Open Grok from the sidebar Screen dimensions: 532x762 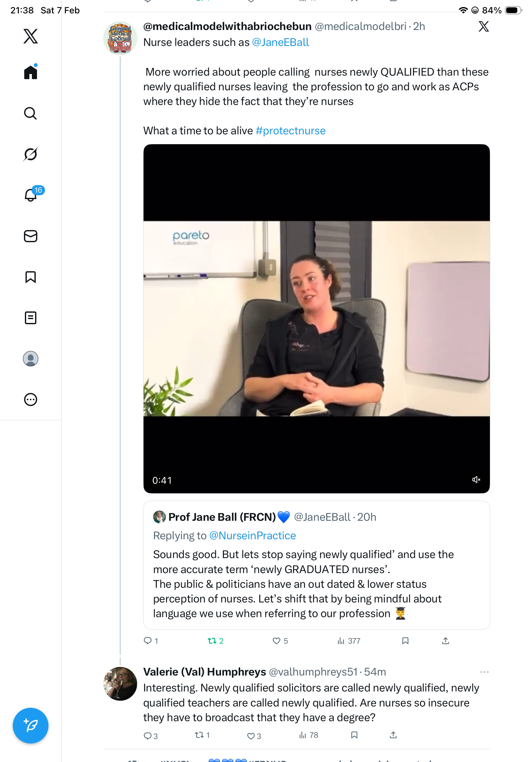31,154
